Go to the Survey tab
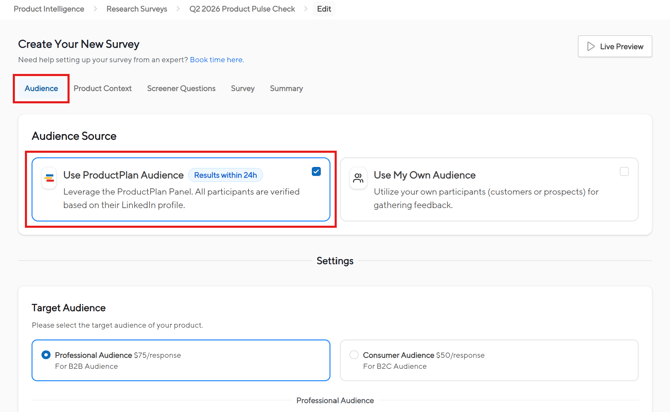670x412 pixels. pos(242,89)
